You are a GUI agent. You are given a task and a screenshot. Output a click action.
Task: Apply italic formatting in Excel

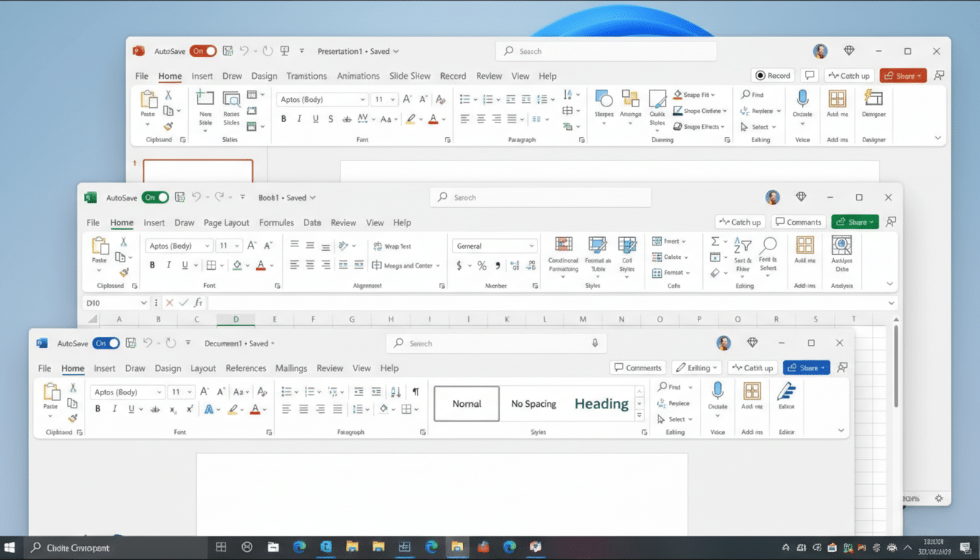[x=168, y=265]
